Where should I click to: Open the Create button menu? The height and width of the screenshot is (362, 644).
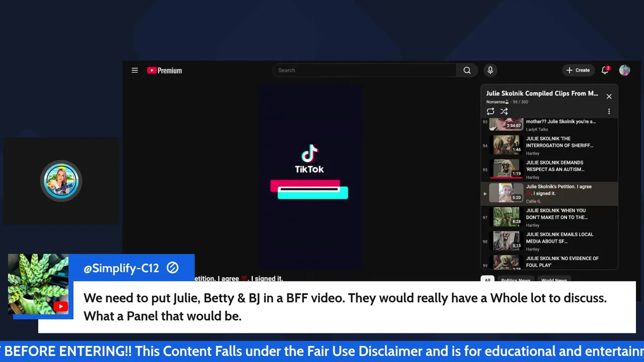(578, 70)
